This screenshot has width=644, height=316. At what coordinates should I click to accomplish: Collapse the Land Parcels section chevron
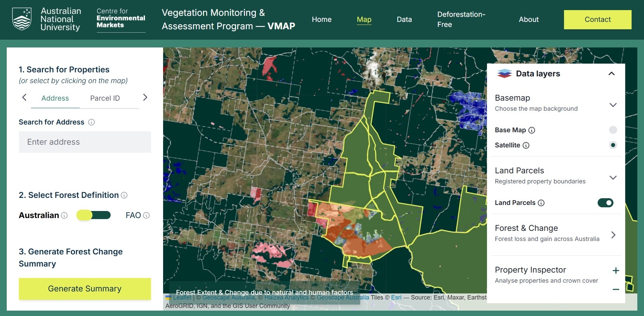tap(613, 177)
